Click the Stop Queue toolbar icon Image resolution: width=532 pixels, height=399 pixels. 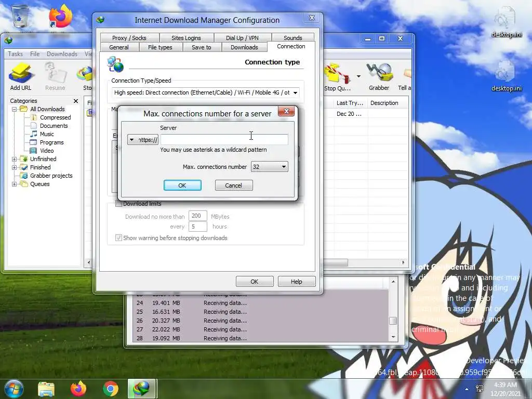click(337, 77)
